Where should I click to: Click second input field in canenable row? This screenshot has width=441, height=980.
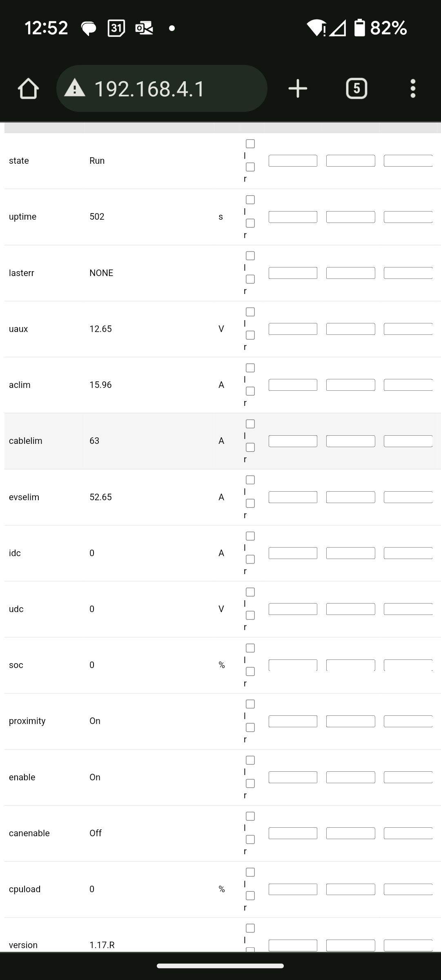pos(350,833)
